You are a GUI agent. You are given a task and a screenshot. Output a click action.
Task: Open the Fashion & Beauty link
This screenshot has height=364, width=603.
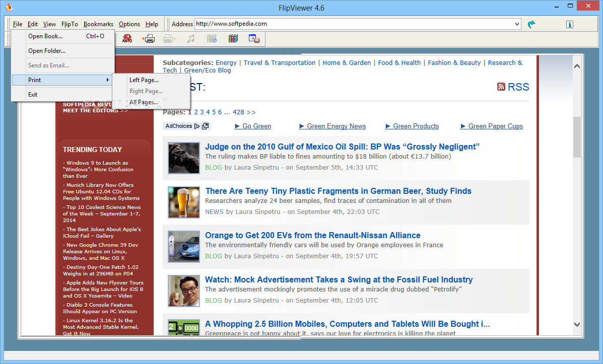point(454,62)
